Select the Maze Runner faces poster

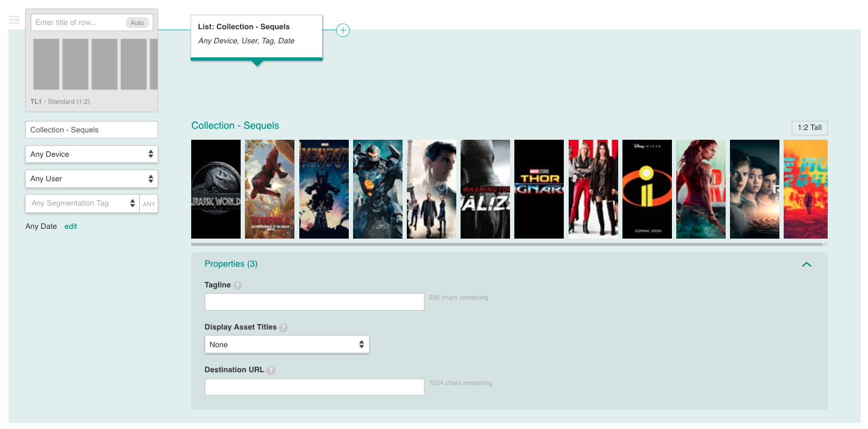[x=754, y=189]
